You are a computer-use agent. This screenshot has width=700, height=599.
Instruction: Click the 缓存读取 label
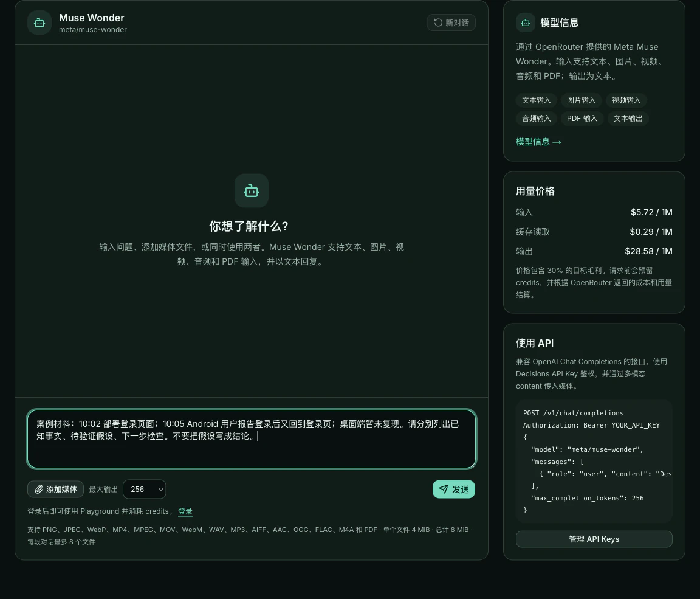(532, 232)
